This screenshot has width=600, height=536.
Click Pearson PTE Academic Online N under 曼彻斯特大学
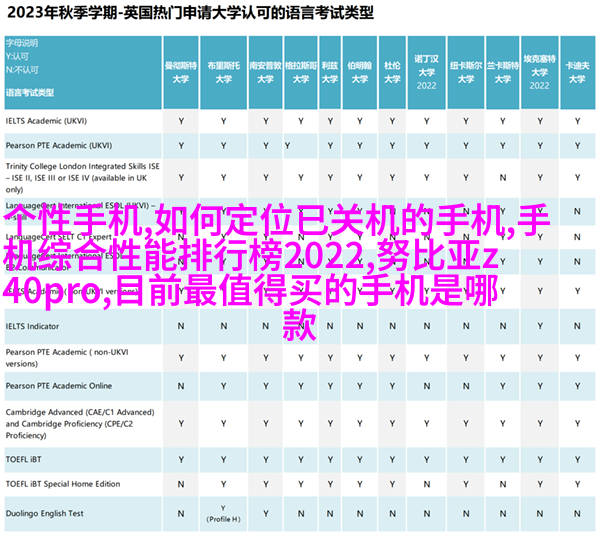181,386
